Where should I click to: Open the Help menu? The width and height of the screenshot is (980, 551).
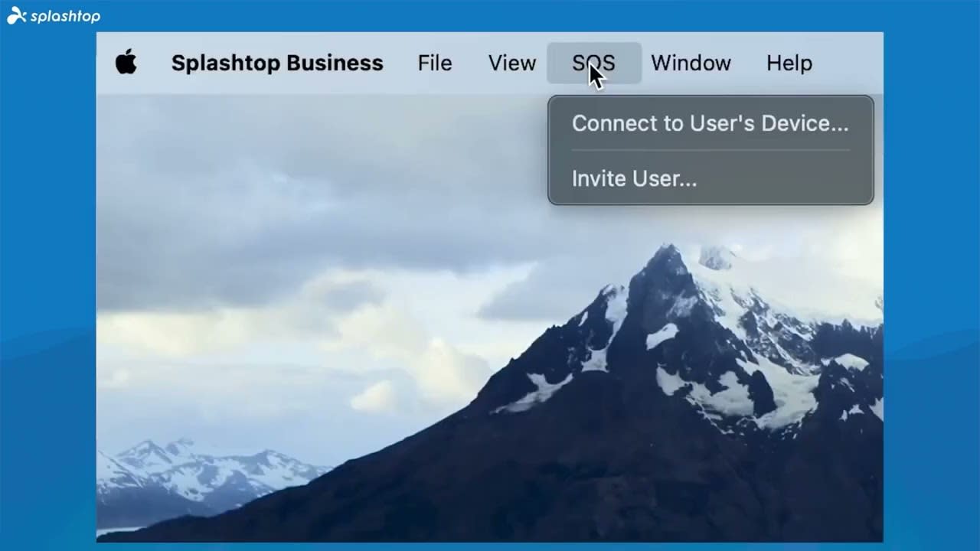(x=789, y=63)
